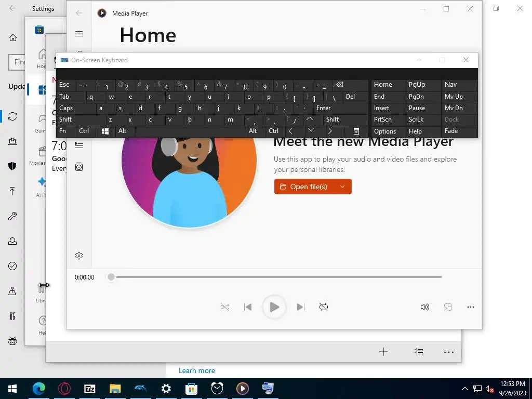This screenshot has width=532, height=399.
Task: Open Microsoft Store from taskbar
Action: pyautogui.click(x=191, y=389)
